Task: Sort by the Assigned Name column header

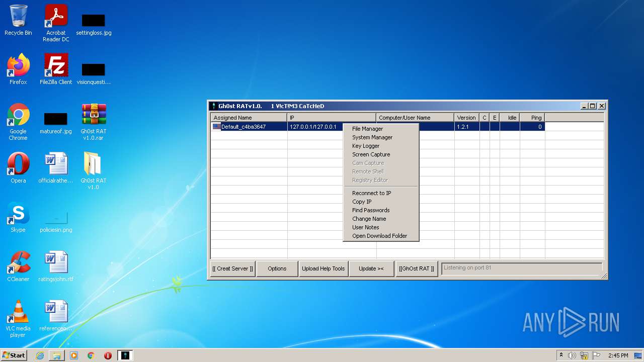Action: coord(249,118)
